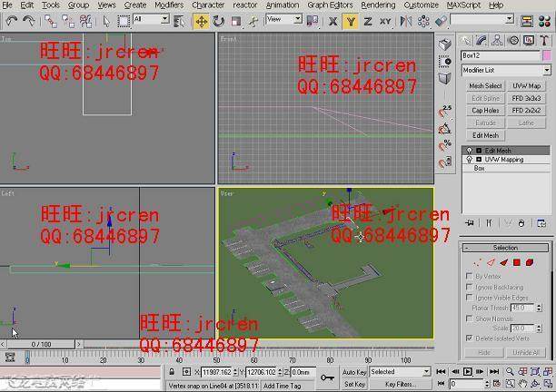Click the Planar Thresh spinner arrows
This screenshot has height=392, width=556.
540,308
